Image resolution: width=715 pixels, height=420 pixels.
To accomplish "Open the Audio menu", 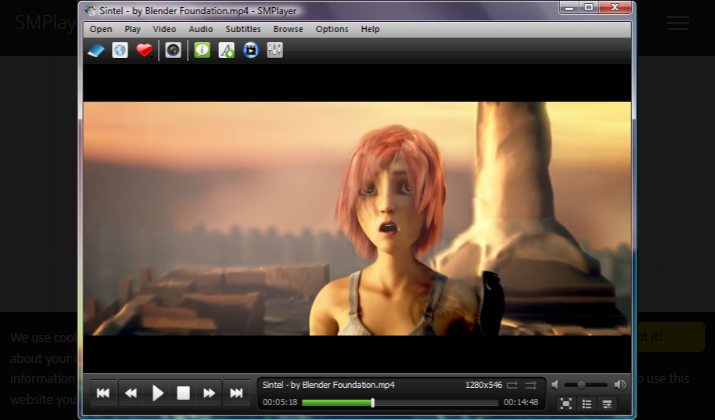I will pyautogui.click(x=201, y=29).
